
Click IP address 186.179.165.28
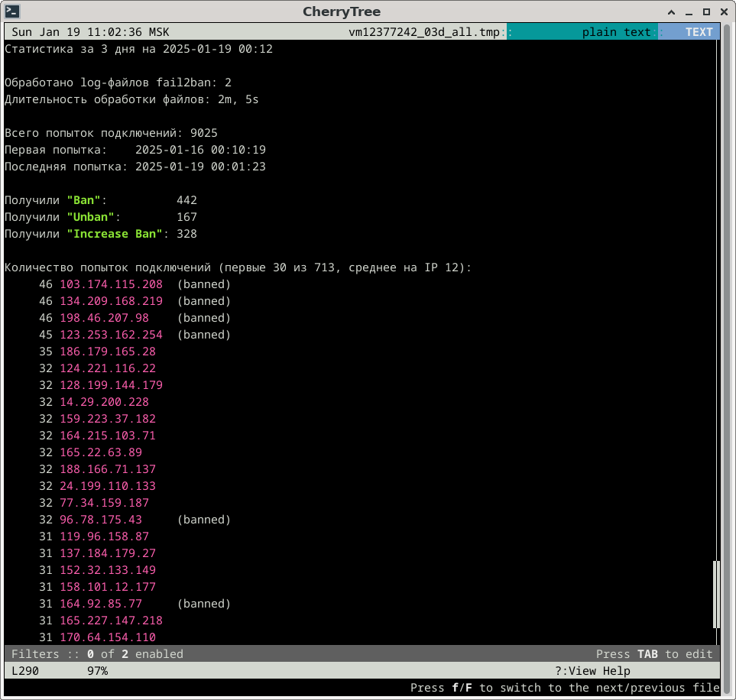coord(108,352)
